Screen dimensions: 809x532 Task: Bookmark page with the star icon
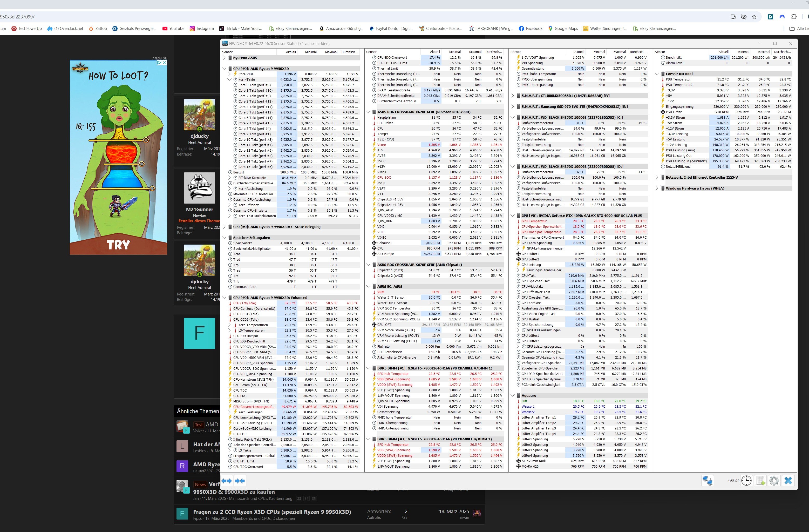tap(754, 17)
